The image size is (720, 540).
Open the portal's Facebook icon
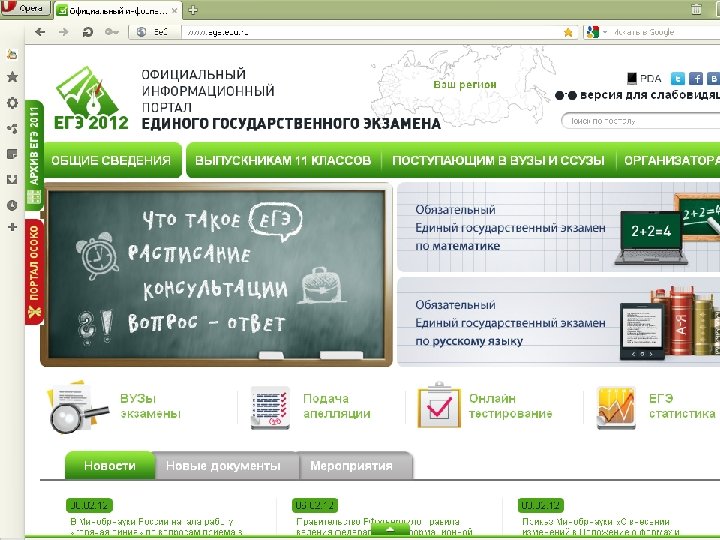(x=696, y=79)
